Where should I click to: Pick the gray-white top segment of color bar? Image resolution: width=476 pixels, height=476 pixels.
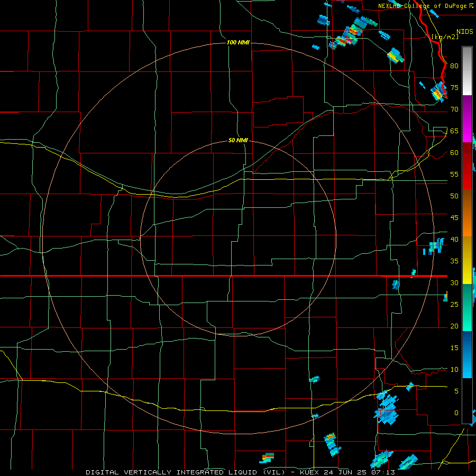click(467, 71)
